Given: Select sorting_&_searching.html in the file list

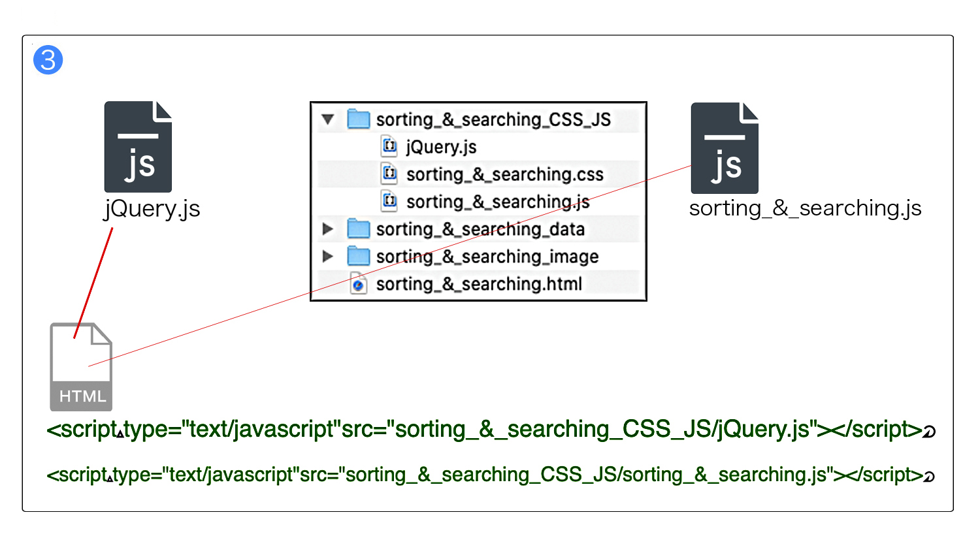Looking at the screenshot, I should click(x=478, y=284).
